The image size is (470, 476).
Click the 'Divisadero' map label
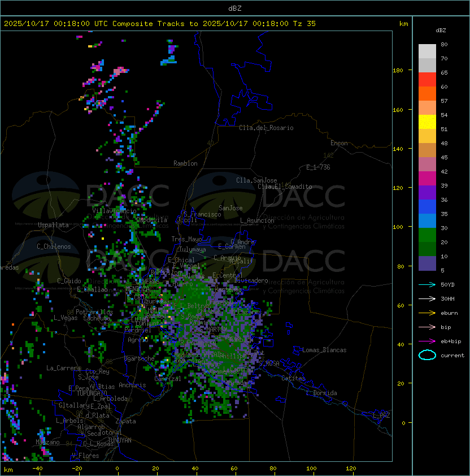tap(251, 280)
